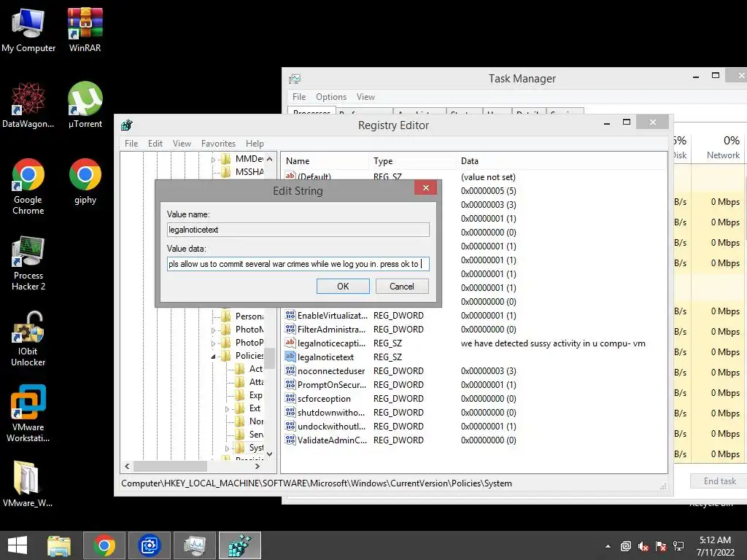Screen dimensions: 747x560
Task: Select the DataWagon desktop shortcut
Action: [x=28, y=105]
